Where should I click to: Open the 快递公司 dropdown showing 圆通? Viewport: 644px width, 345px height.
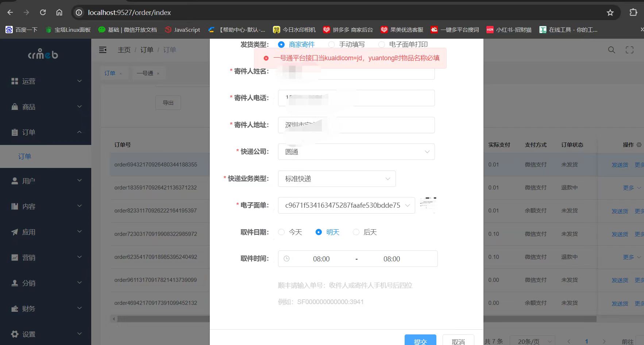point(356,152)
